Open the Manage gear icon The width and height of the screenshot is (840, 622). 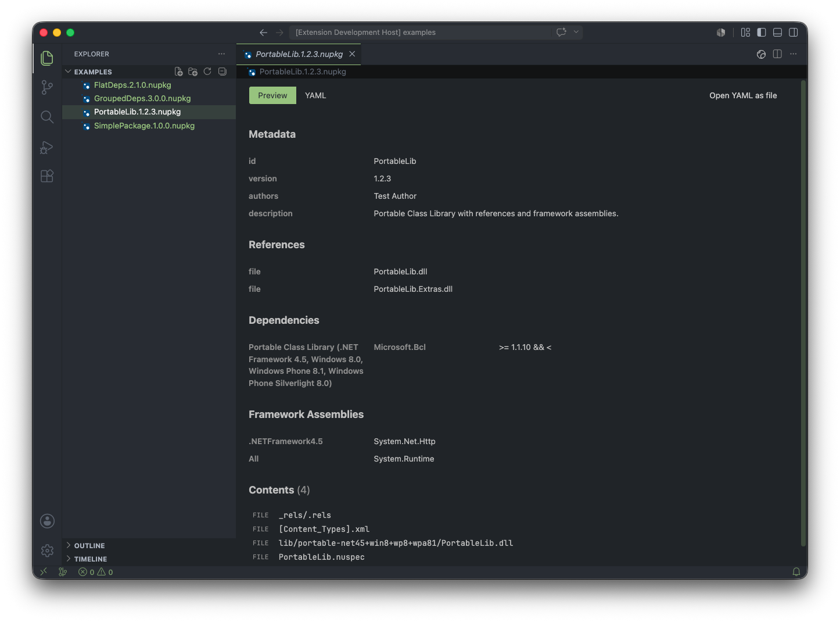pos(47,550)
